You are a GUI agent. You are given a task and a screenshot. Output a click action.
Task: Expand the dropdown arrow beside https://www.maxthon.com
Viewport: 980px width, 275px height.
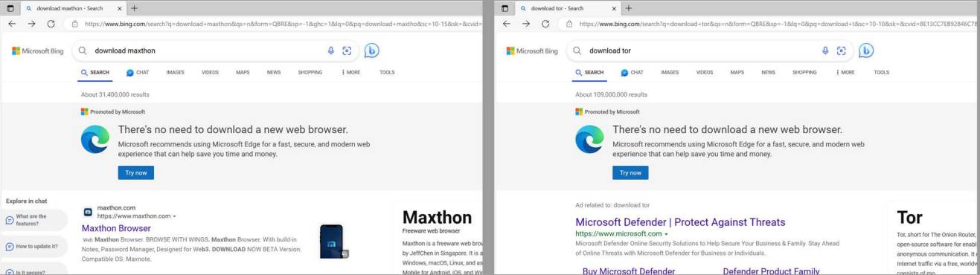click(x=174, y=216)
